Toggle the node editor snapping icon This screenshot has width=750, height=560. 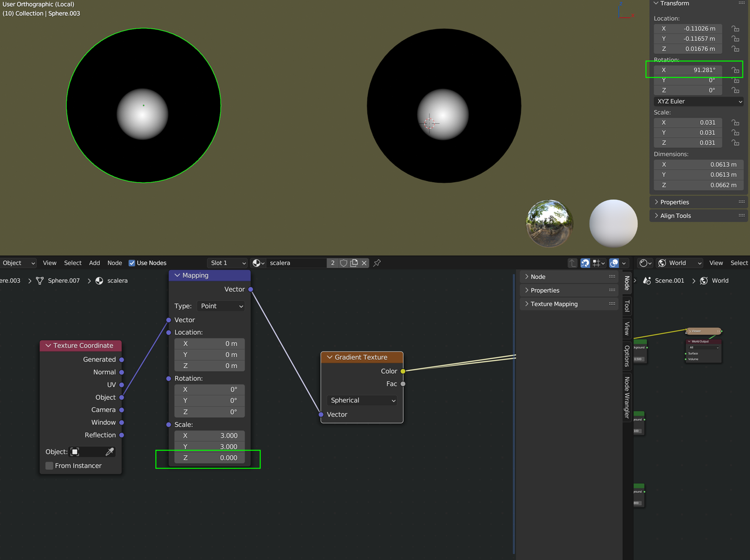click(585, 263)
